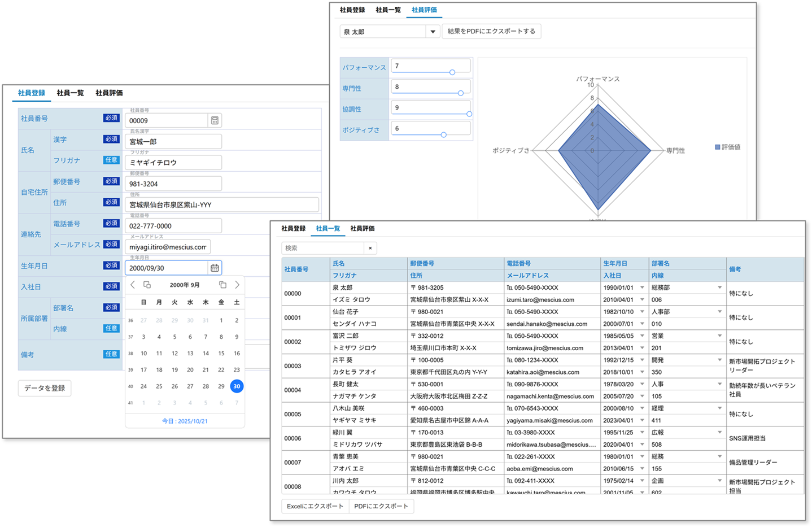Click the right zoom-out icon in calendar header
Viewport: 812px width, 527px height.
point(222,285)
